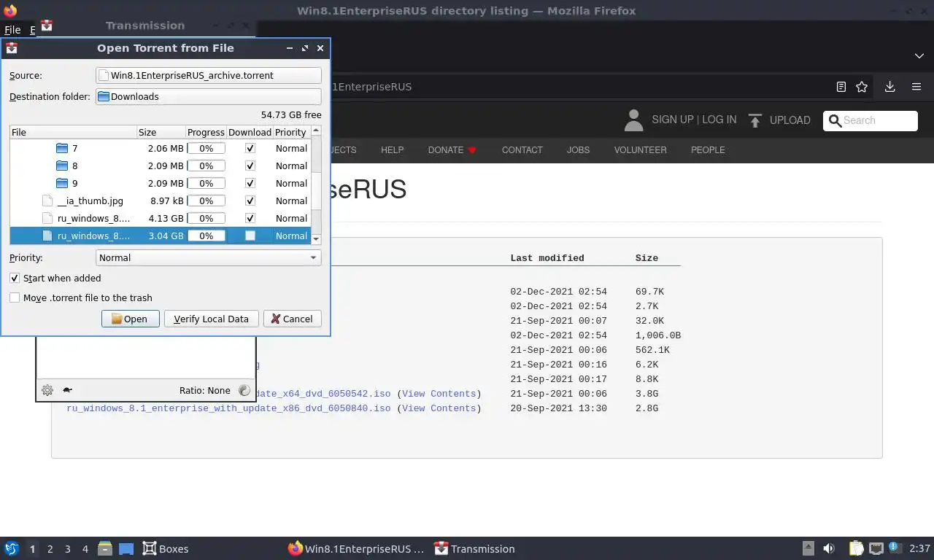Open CONTACT in archive.org navigation
Viewport: 934px width, 560px height.
click(x=522, y=149)
